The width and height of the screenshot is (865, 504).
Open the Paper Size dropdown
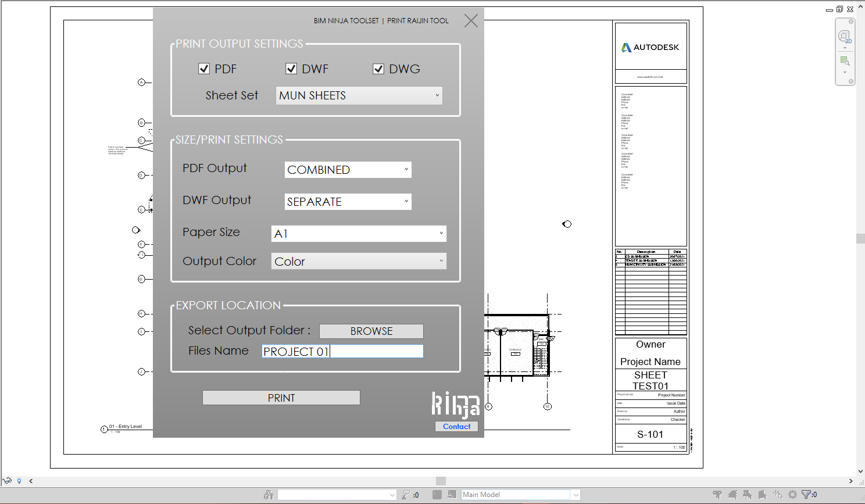(x=359, y=234)
